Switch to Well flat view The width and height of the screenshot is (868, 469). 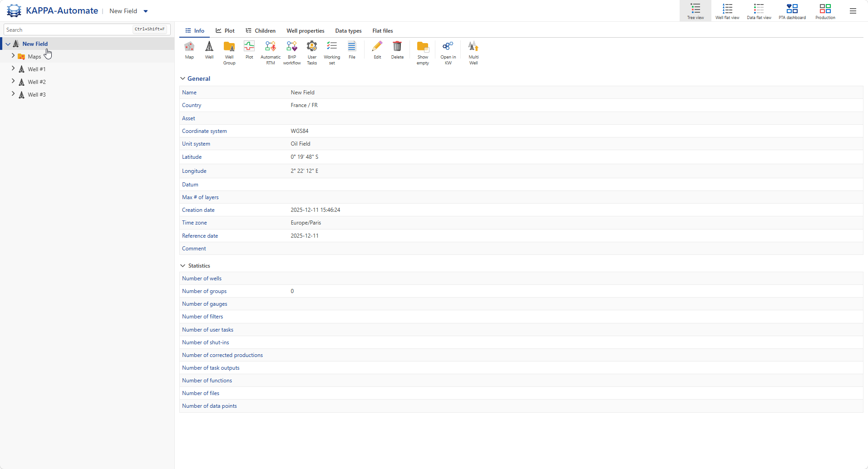(727, 11)
